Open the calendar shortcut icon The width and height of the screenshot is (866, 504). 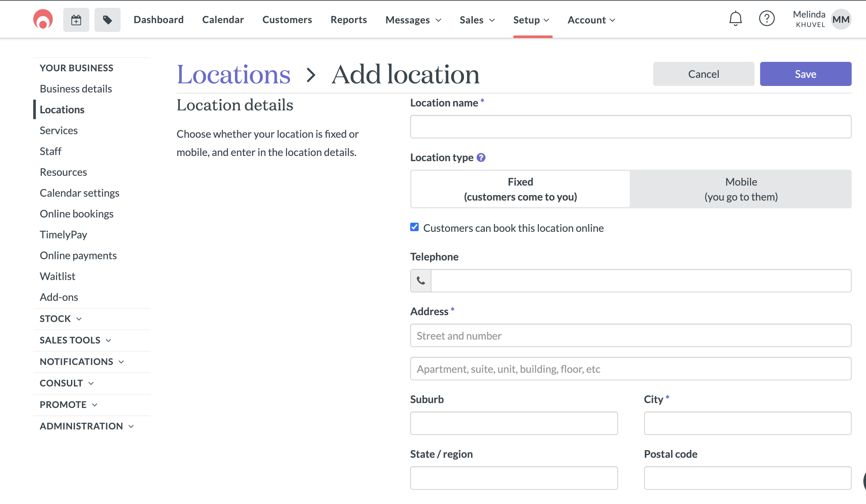76,20
